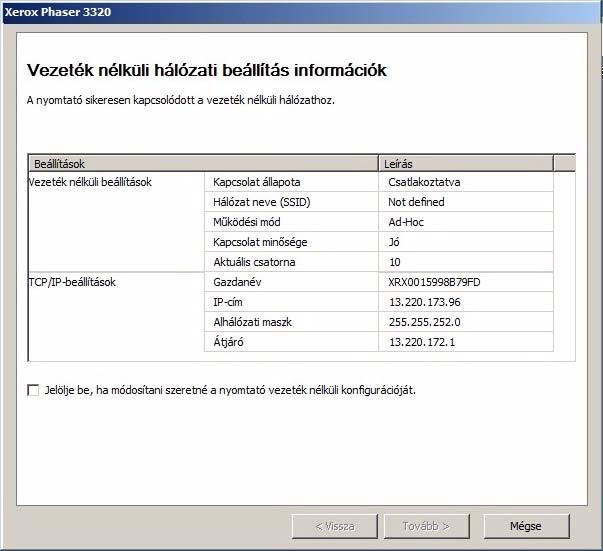Click the IP-cím cell
Image resolution: width=603 pixels, height=551 pixels.
pos(291,302)
